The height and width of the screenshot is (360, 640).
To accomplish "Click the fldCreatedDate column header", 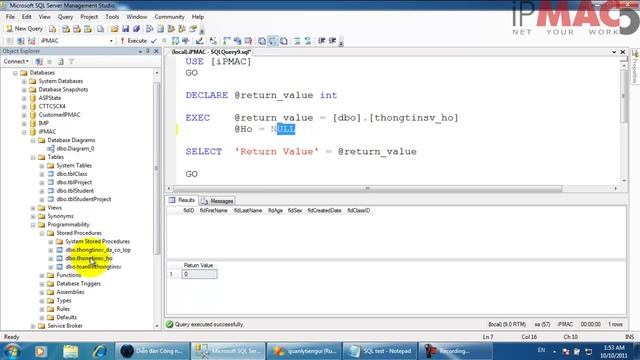I will click(324, 211).
